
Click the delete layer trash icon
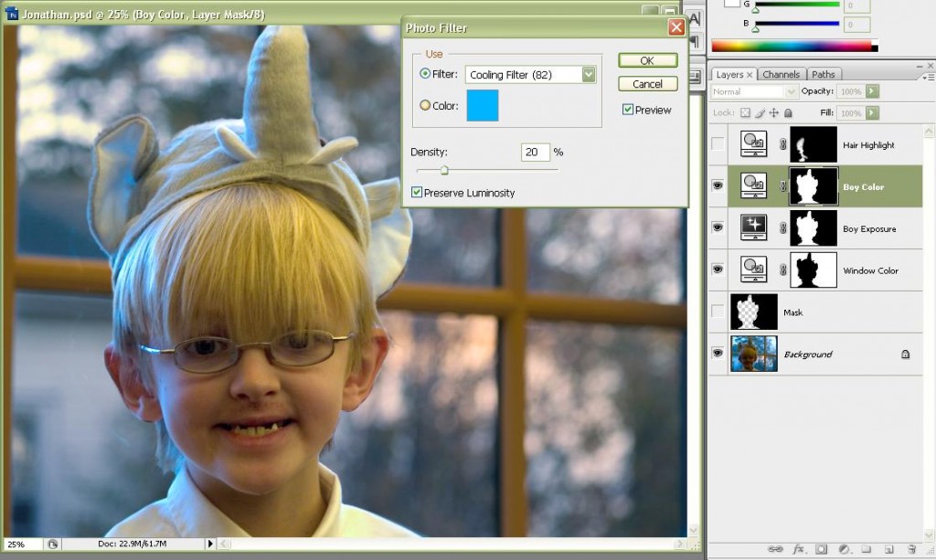(911, 549)
